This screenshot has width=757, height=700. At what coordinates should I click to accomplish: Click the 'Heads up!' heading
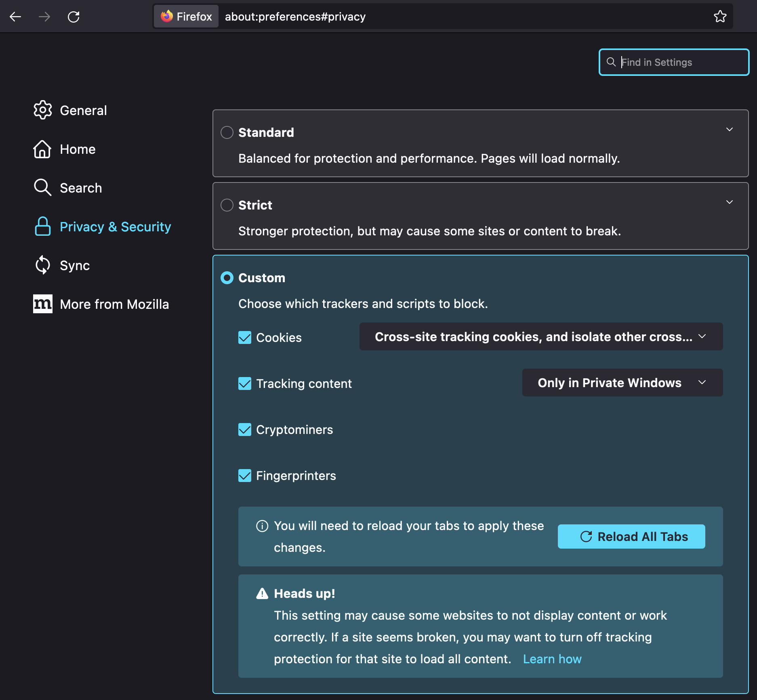305,593
